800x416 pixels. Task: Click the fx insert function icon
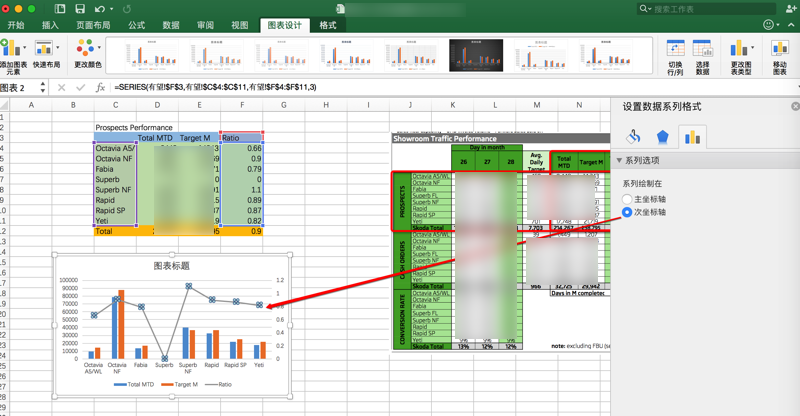click(100, 87)
